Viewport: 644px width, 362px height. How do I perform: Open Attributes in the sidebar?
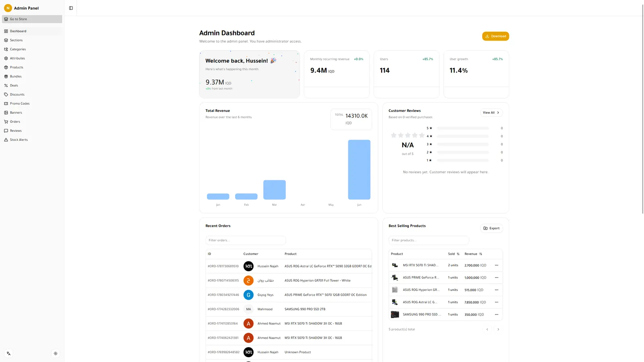[x=32, y=58]
